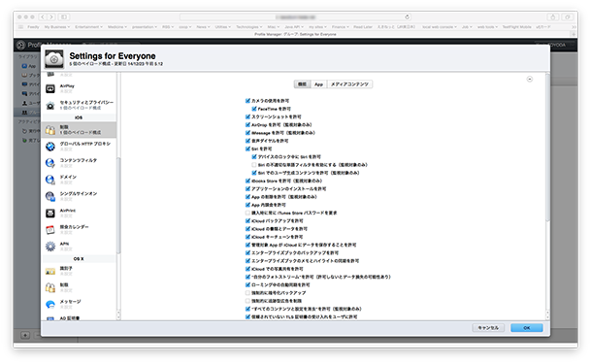Open Safari's Share button
The width and height of the screenshot is (591, 364).
tap(552, 17)
